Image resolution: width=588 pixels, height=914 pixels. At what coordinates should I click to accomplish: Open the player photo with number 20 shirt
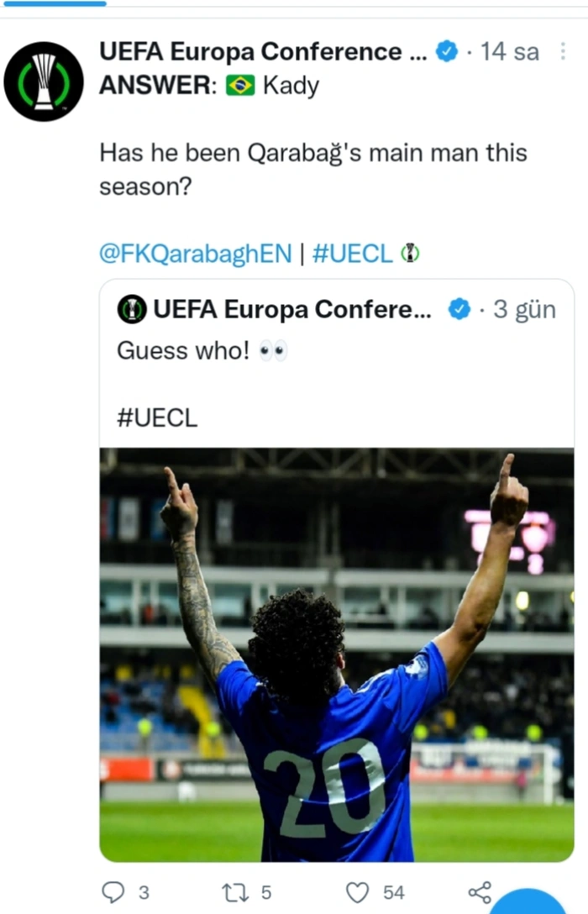pyautogui.click(x=336, y=655)
